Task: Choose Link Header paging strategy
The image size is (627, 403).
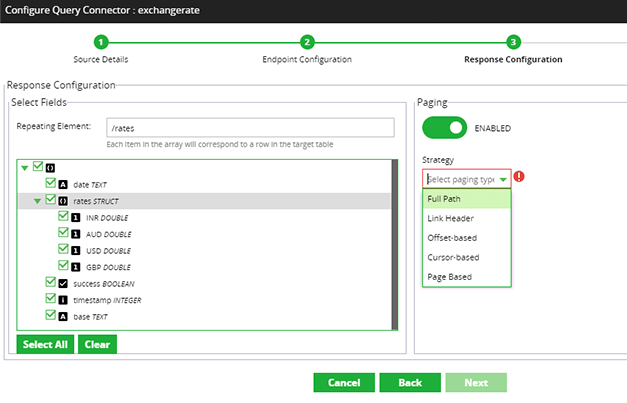Action: click(467, 218)
